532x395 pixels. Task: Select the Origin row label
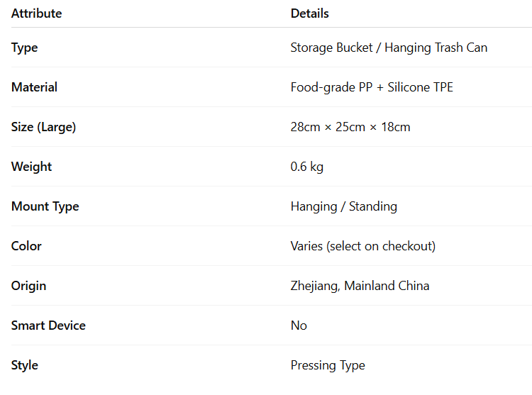(x=28, y=286)
